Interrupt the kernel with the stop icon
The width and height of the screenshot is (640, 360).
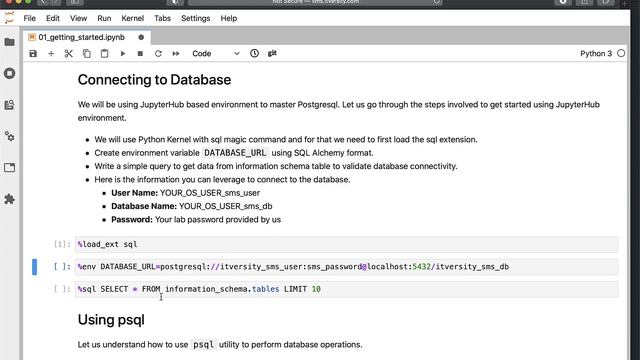click(140, 53)
